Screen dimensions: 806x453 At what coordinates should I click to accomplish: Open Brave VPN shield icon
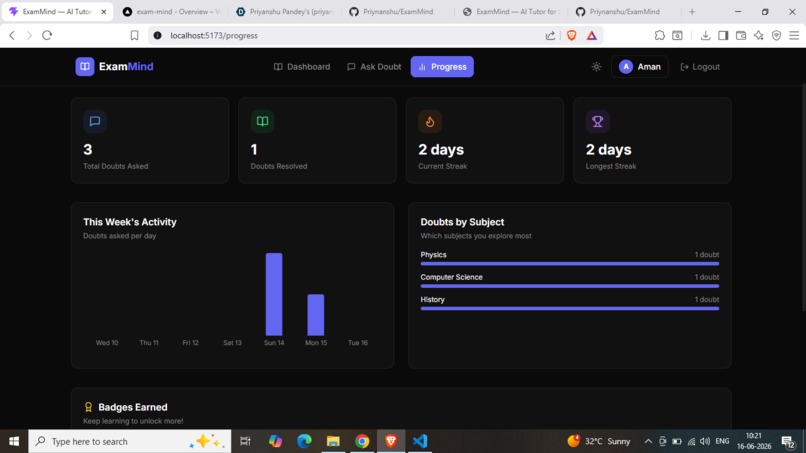coord(777,35)
